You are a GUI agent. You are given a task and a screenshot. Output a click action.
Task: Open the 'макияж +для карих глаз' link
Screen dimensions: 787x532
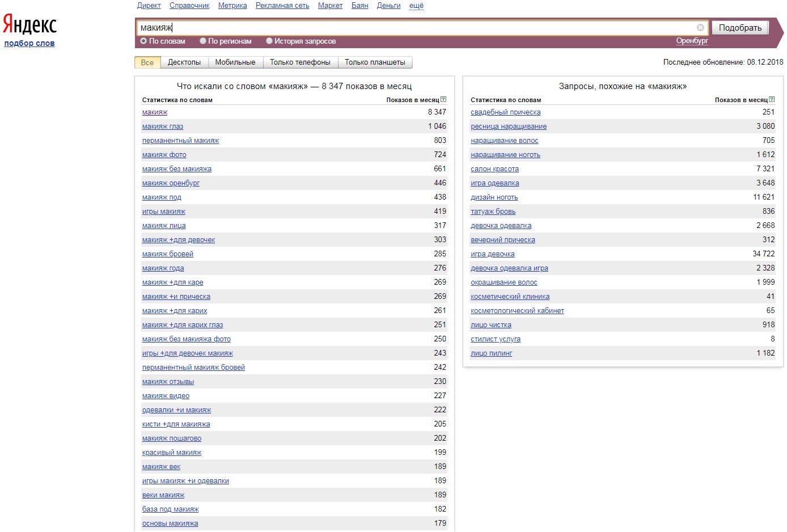coord(183,325)
